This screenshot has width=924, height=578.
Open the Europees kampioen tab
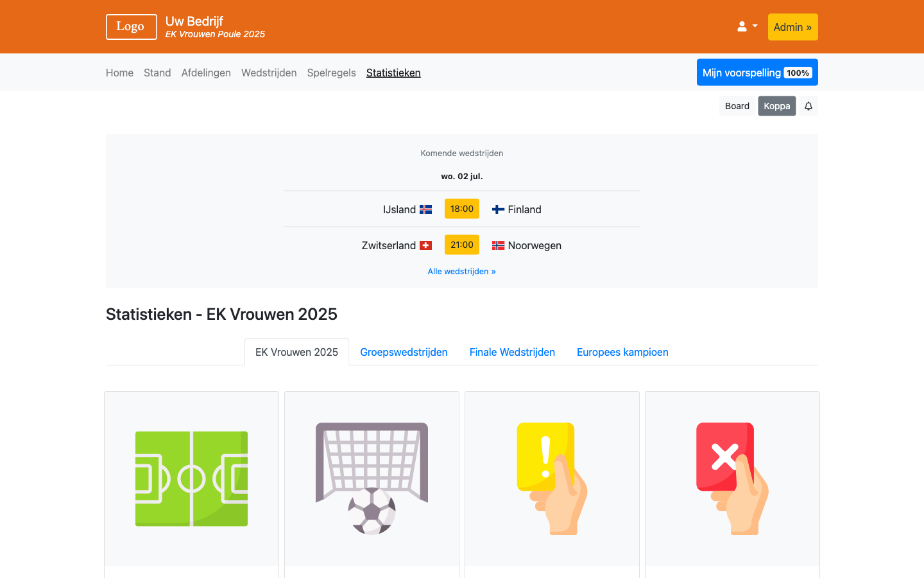pos(622,352)
